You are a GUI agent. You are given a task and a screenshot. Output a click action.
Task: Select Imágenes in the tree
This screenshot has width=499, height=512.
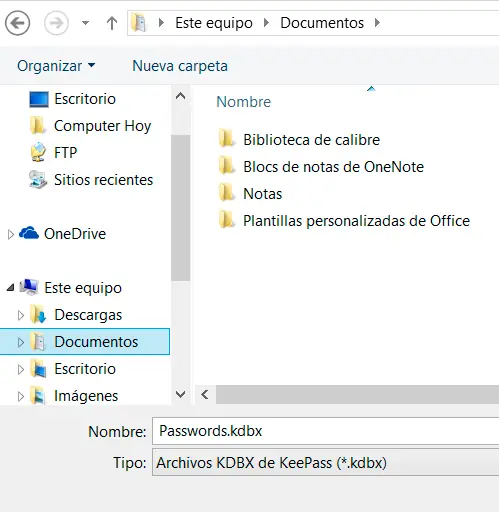pos(86,396)
